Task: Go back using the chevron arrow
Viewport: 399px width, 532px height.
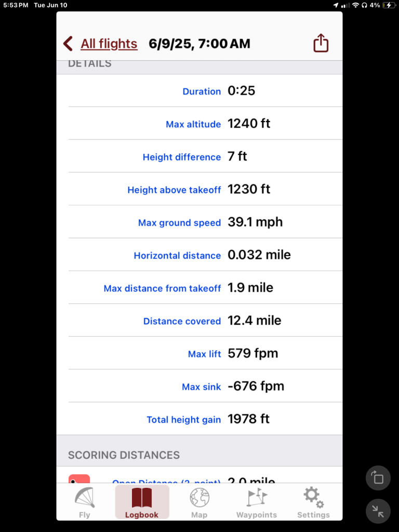Action: pyautogui.click(x=68, y=44)
